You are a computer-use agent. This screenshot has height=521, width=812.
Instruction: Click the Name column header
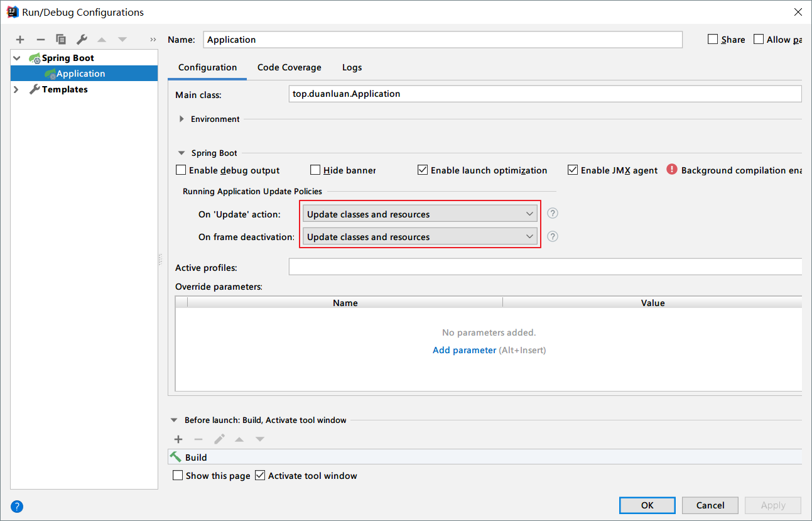pos(345,302)
